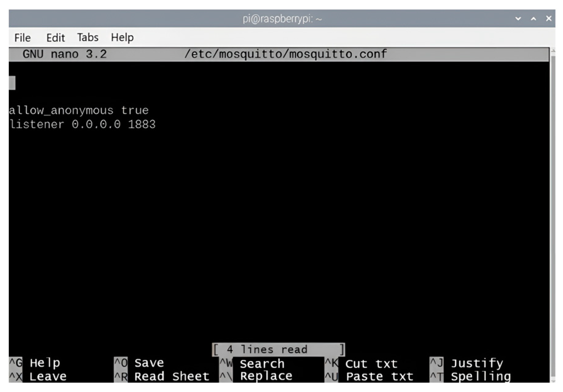The width and height of the screenshot is (563, 392).
Task: Click the '4 lines read' status message
Action: [x=278, y=350]
